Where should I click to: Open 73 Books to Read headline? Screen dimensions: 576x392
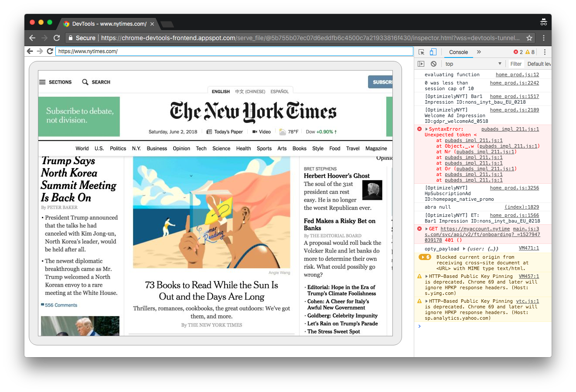pyautogui.click(x=211, y=291)
